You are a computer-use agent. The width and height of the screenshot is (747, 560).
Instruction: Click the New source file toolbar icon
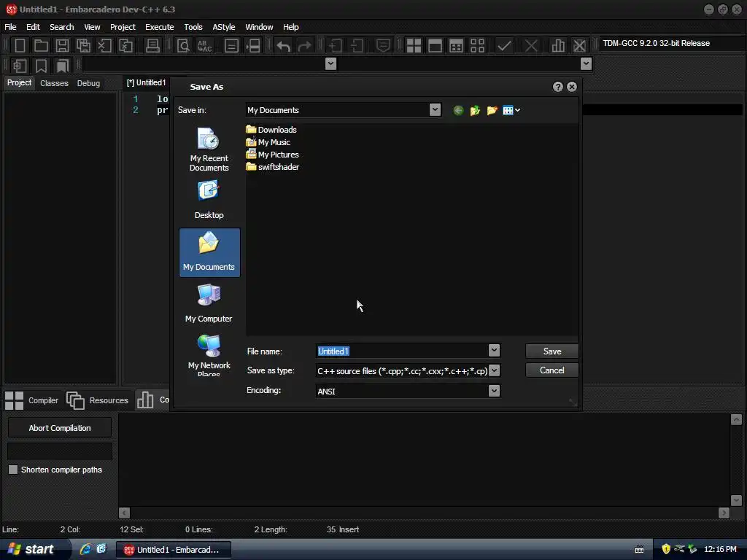pos(20,46)
